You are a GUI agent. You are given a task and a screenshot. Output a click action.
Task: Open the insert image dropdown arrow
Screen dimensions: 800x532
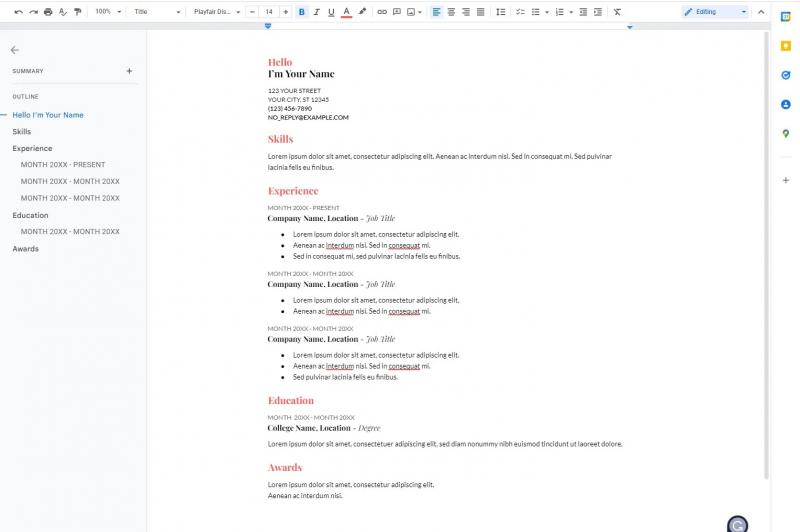(x=420, y=12)
